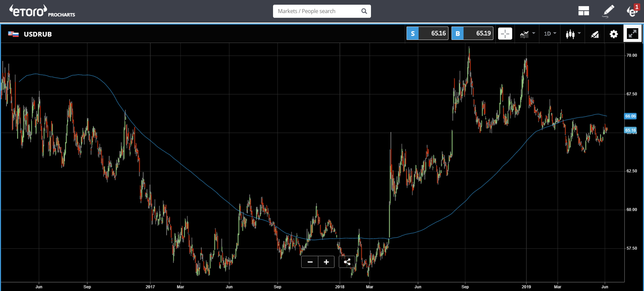This screenshot has height=291, width=644.
Task: Select the pencil drawing tool
Action: (608, 11)
